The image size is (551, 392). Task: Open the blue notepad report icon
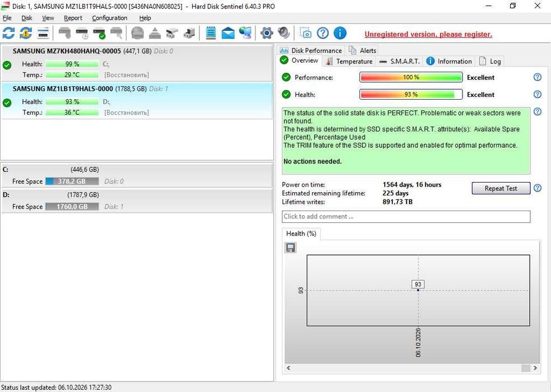click(x=211, y=34)
